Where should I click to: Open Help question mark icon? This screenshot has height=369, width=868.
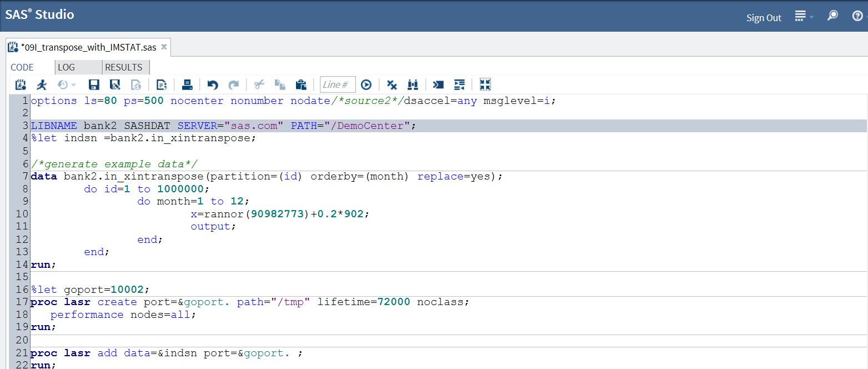[857, 16]
